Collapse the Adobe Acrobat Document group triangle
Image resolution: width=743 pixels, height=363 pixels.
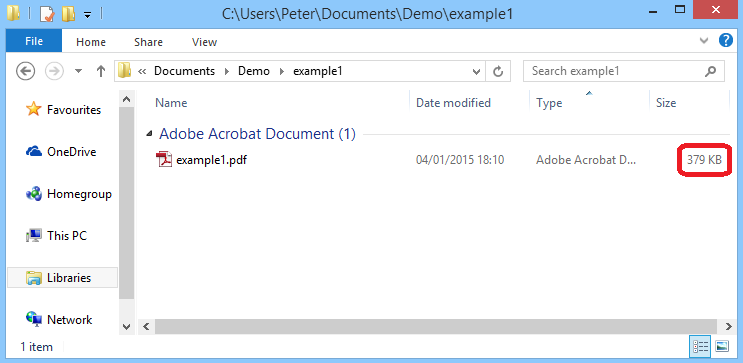(149, 135)
